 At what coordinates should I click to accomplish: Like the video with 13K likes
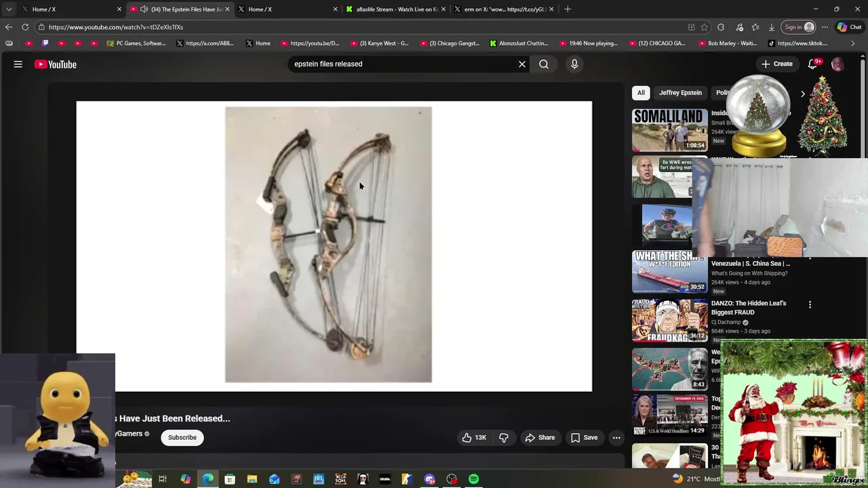coord(474,438)
